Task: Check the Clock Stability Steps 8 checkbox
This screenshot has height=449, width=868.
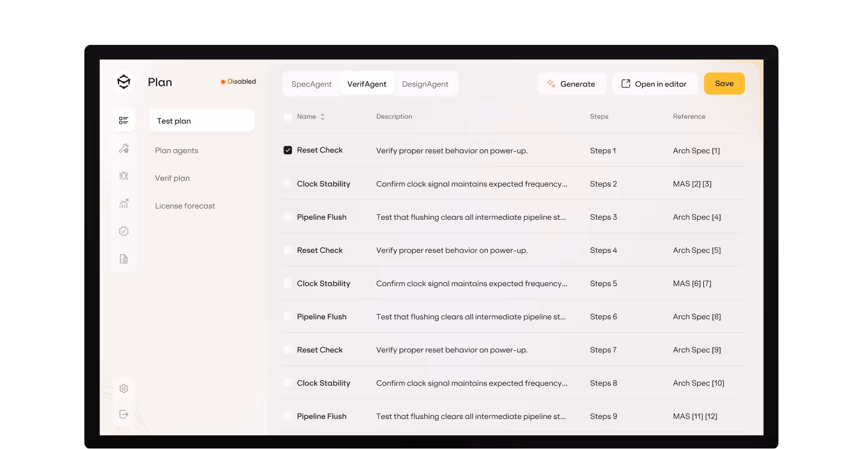Action: click(x=288, y=383)
